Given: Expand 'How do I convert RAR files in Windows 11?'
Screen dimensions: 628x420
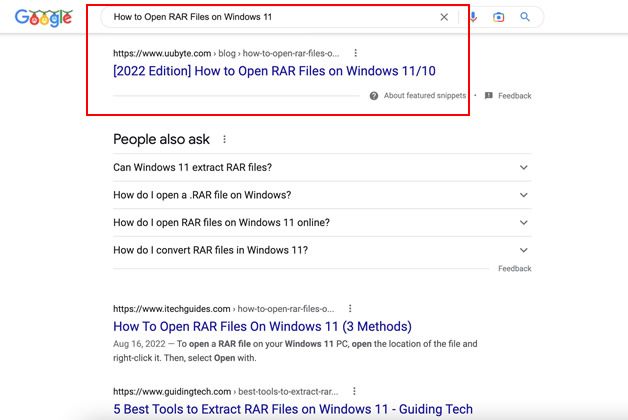Looking at the screenshot, I should click(x=322, y=250).
